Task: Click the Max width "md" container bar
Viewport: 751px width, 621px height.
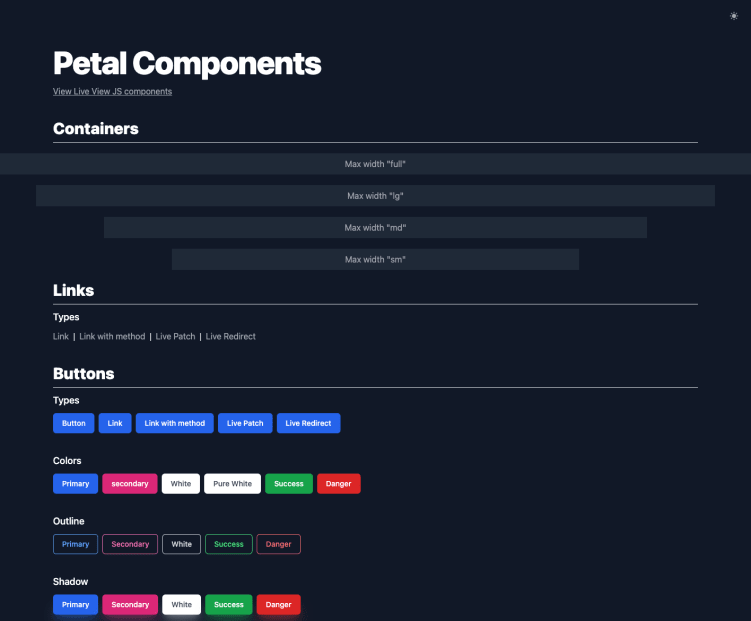Action: (375, 228)
